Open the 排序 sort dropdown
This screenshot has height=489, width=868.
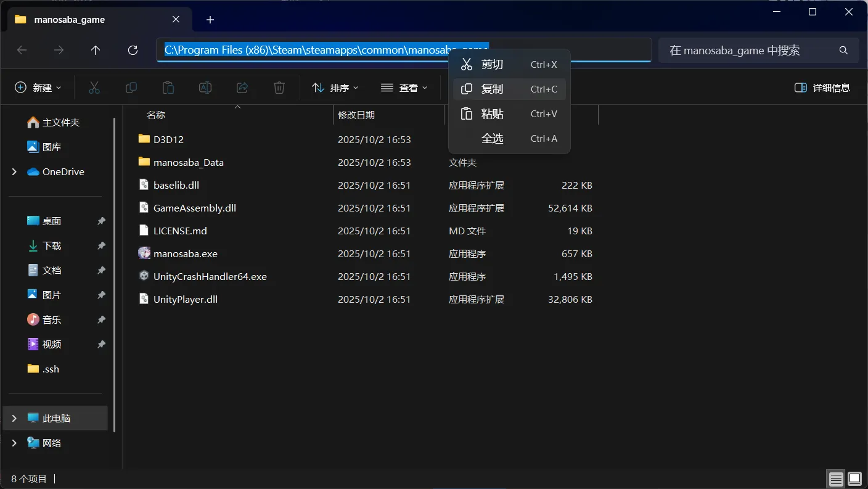[335, 88]
